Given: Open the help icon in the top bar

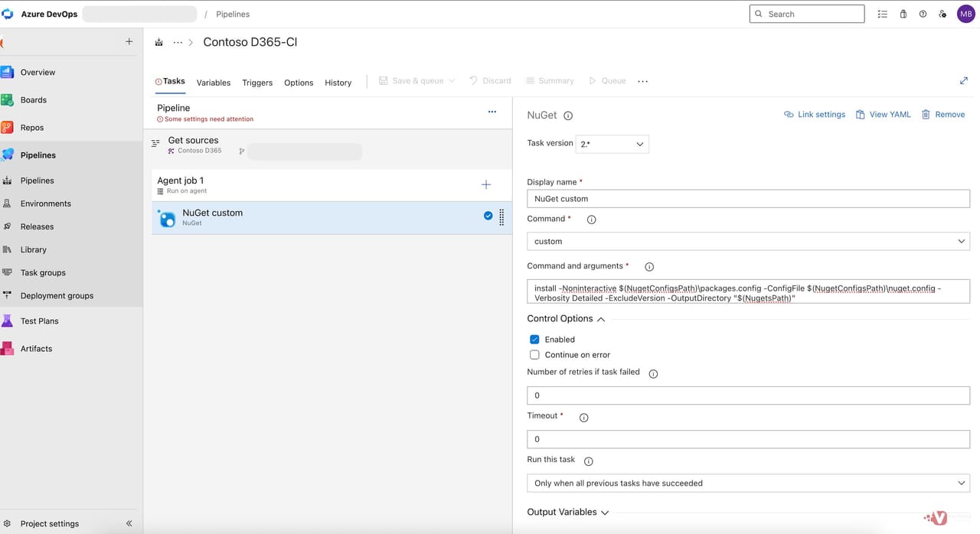Looking at the screenshot, I should (x=923, y=14).
